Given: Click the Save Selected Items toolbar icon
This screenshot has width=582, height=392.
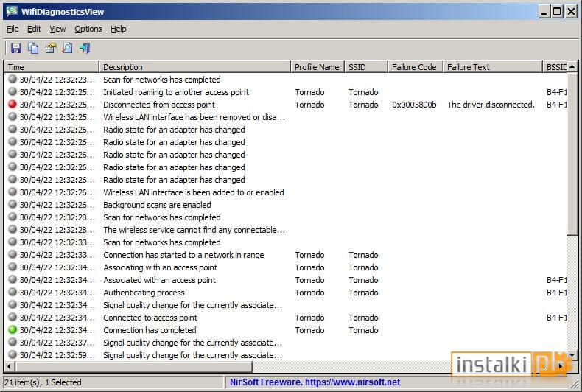Looking at the screenshot, I should point(16,48).
